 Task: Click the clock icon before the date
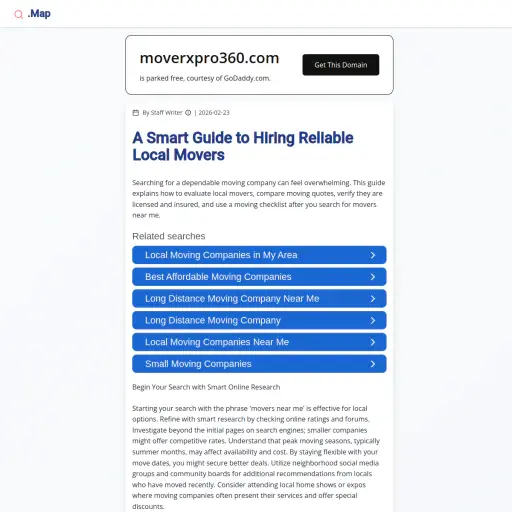188,113
